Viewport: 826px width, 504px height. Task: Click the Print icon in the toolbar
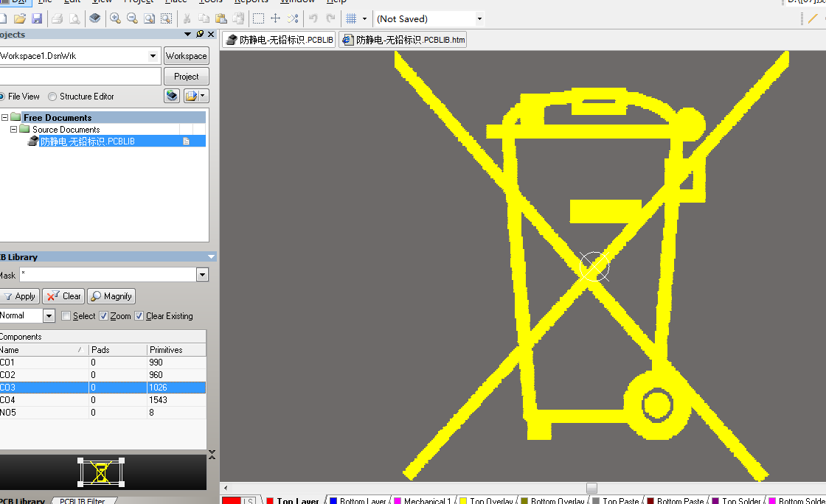(58, 19)
